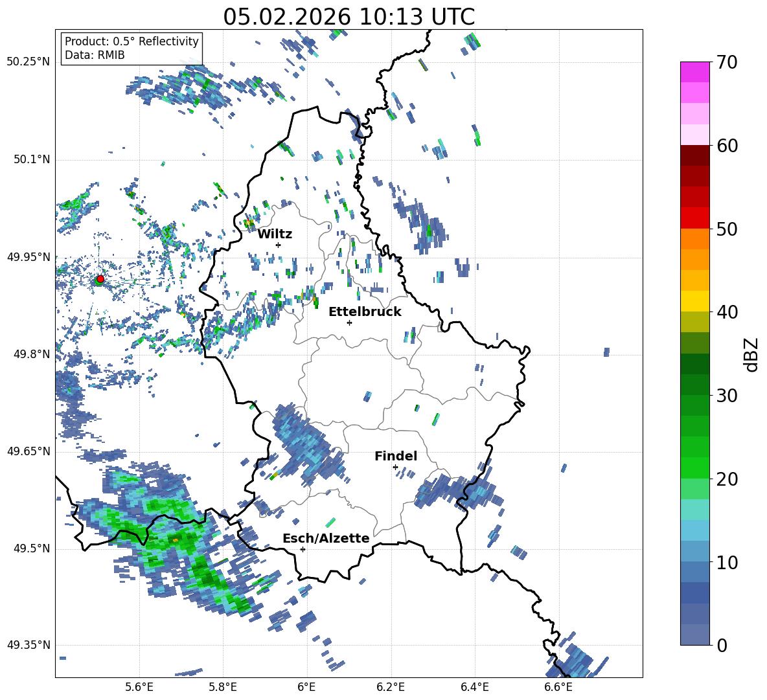Click the Esch/Alzette station cross marker

pyautogui.click(x=303, y=549)
